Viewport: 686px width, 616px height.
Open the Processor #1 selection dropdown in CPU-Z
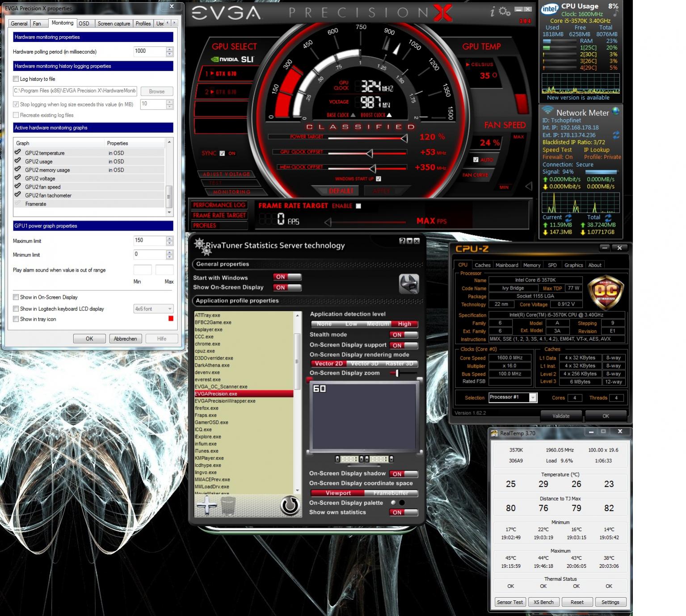tap(532, 398)
